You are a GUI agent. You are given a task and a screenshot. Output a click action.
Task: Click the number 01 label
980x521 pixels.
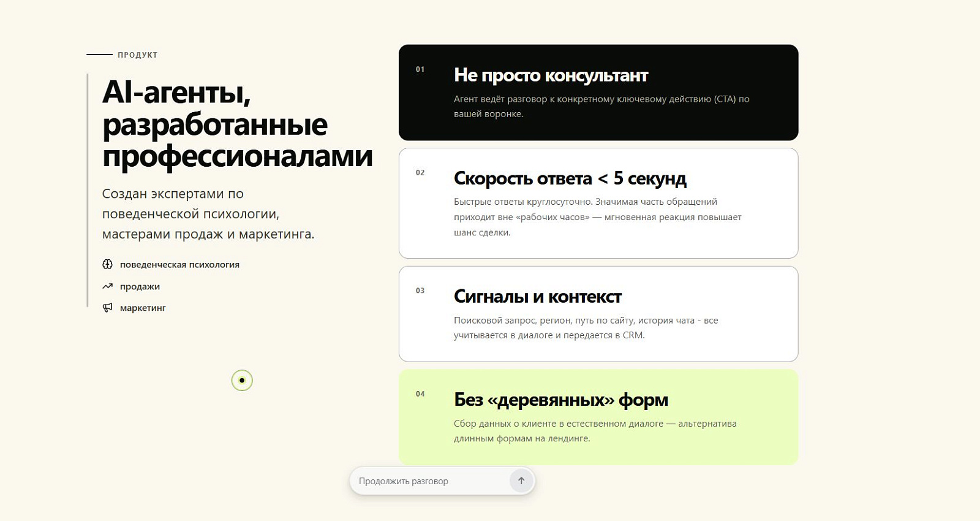[x=420, y=69]
